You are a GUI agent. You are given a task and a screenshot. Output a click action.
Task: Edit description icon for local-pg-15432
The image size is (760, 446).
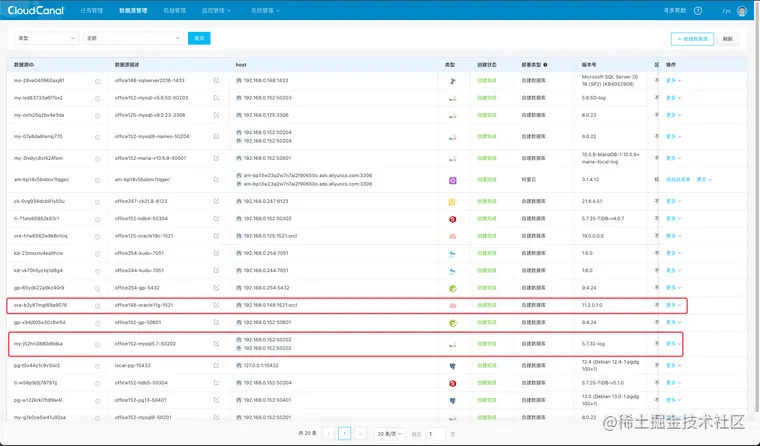[x=216, y=366]
